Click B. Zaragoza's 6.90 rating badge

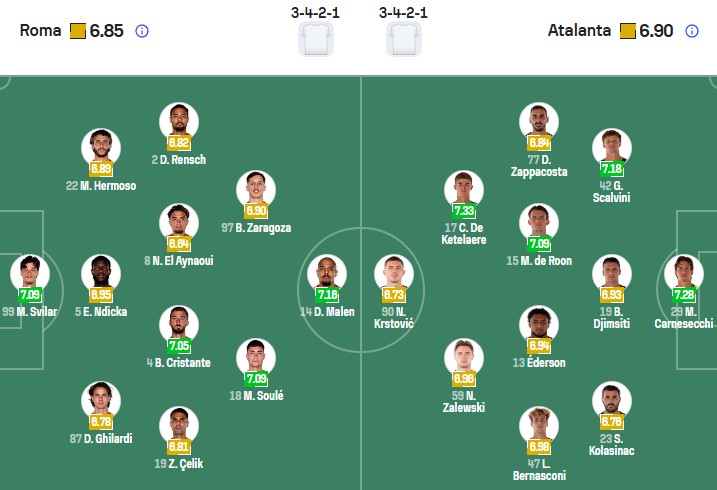(256, 211)
